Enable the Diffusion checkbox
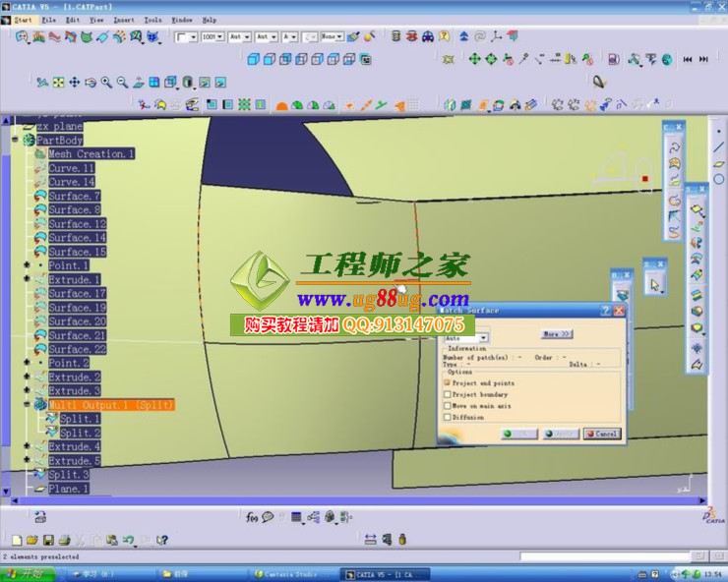 447,417
